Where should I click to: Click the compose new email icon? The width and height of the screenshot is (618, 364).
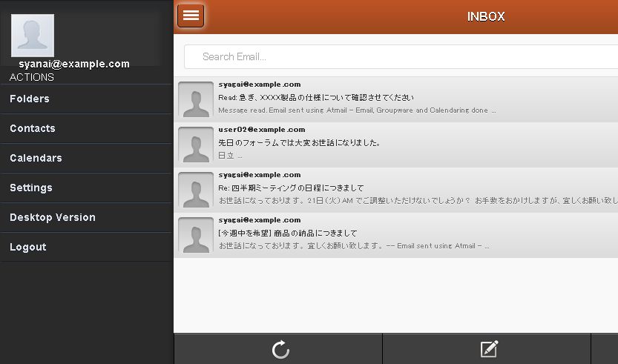pyautogui.click(x=488, y=349)
